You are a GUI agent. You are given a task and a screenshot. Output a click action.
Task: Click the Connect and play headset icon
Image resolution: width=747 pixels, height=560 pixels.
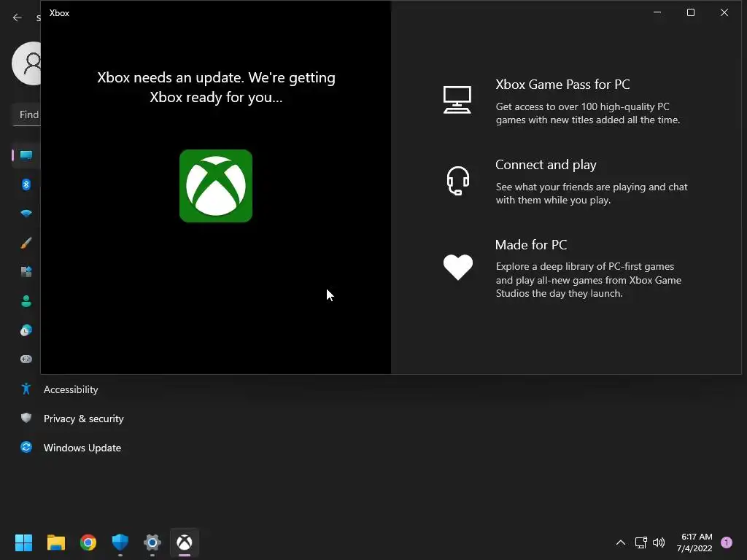coord(458,181)
